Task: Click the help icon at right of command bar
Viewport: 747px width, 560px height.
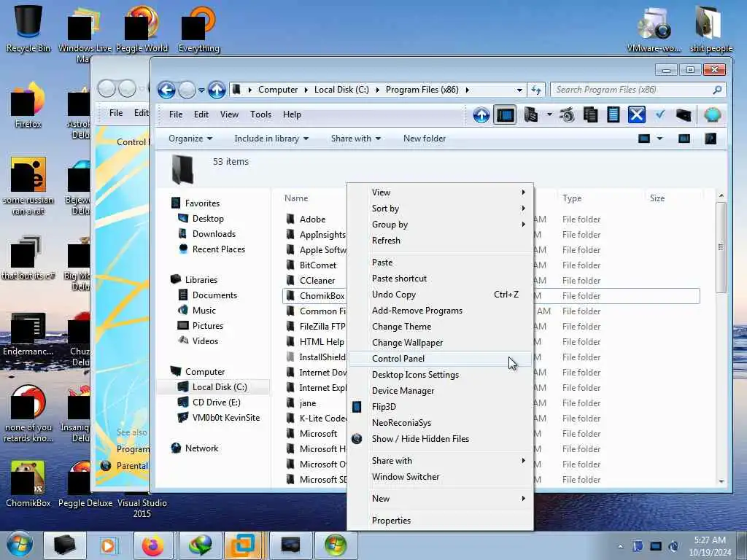Action: pyautogui.click(x=711, y=139)
